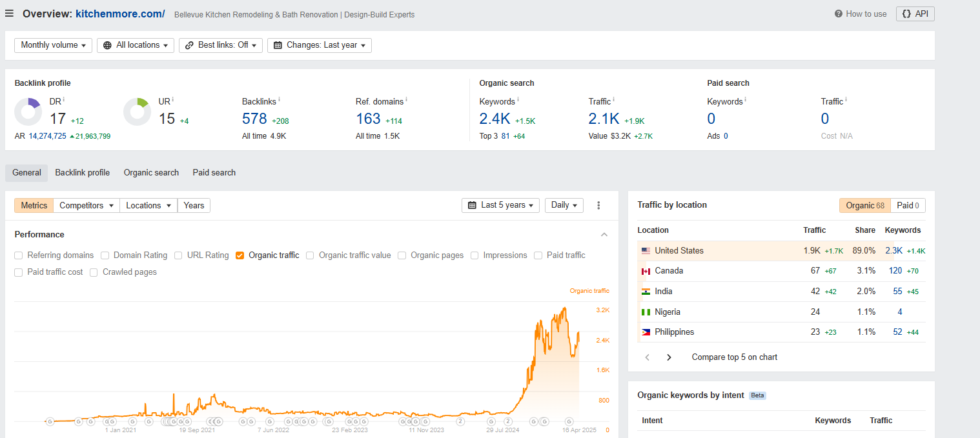Enable the Paid traffic checkbox
This screenshot has width=980, height=438.
538,255
